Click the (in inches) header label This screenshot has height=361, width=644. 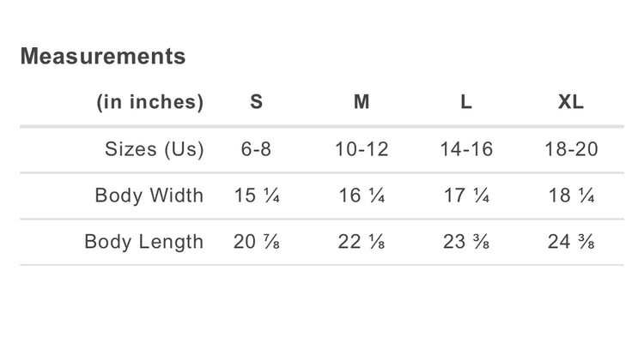150,103
